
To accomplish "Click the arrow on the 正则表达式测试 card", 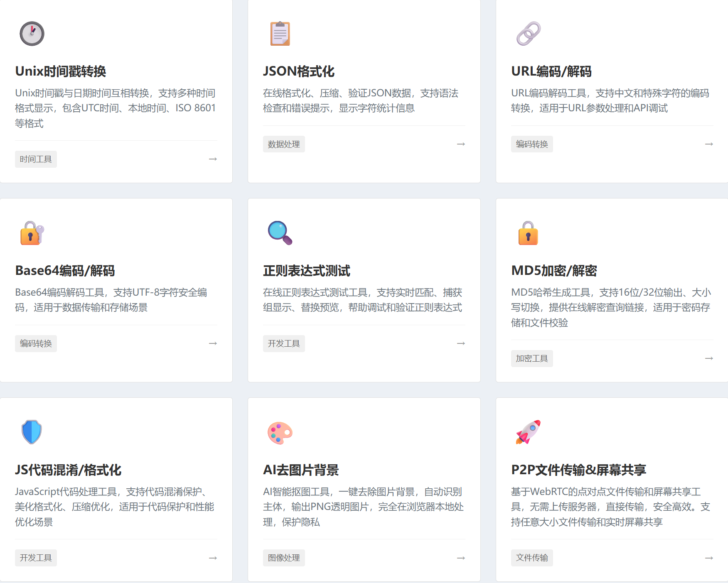I will pyautogui.click(x=461, y=343).
